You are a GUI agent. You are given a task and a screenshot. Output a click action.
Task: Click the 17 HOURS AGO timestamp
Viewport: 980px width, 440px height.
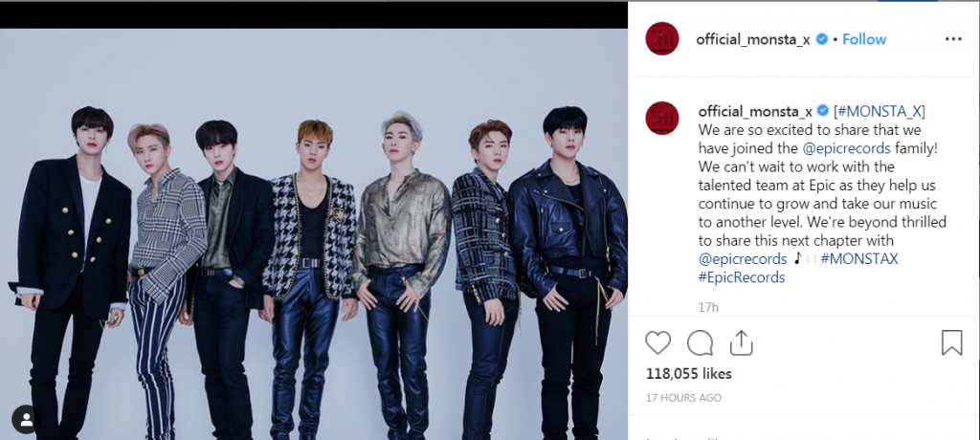pyautogui.click(x=683, y=398)
